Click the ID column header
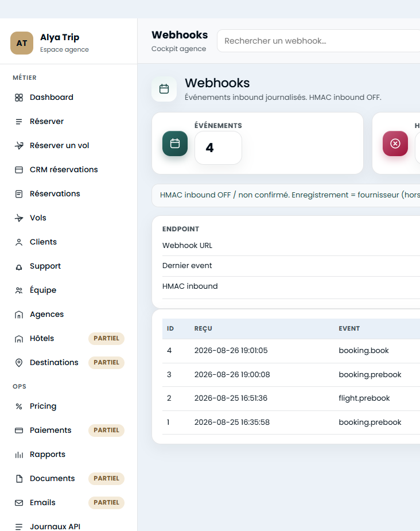The height and width of the screenshot is (531, 420). [170, 328]
